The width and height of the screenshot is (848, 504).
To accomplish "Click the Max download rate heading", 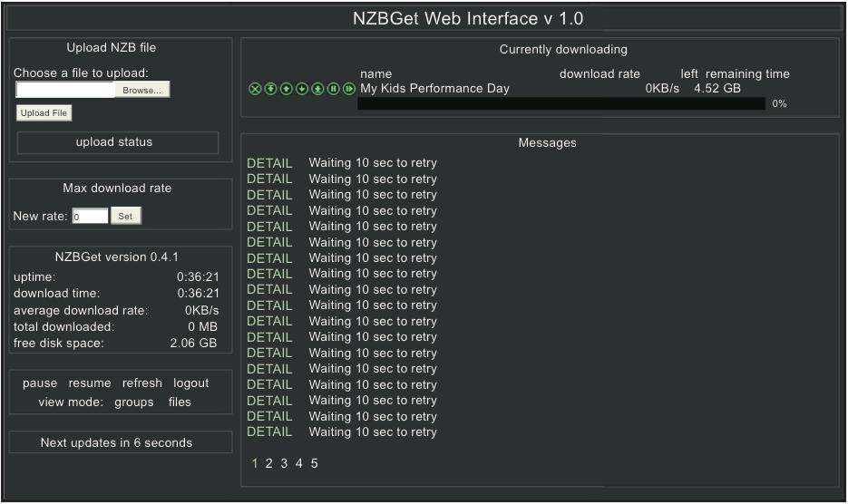I will tap(117, 189).
